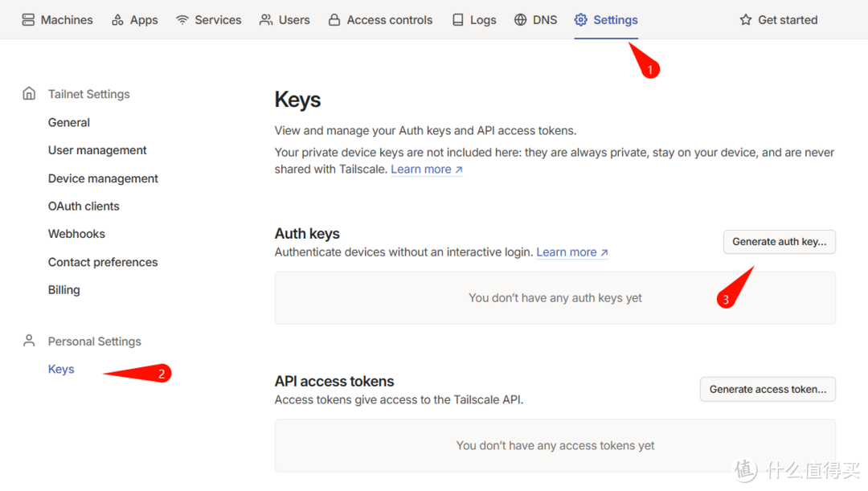
Task: Open Webhooks settings page
Action: 76,234
